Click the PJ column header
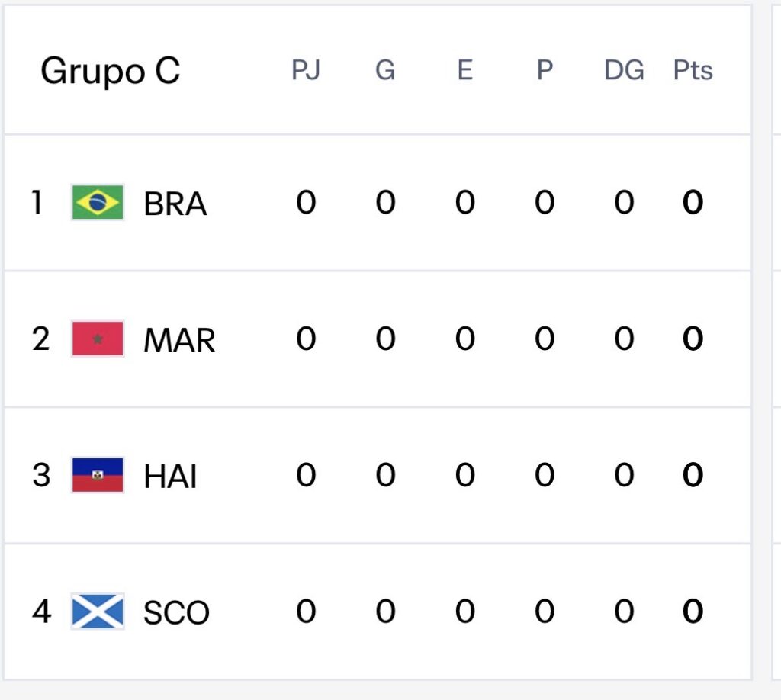The image size is (781, 700). [306, 71]
